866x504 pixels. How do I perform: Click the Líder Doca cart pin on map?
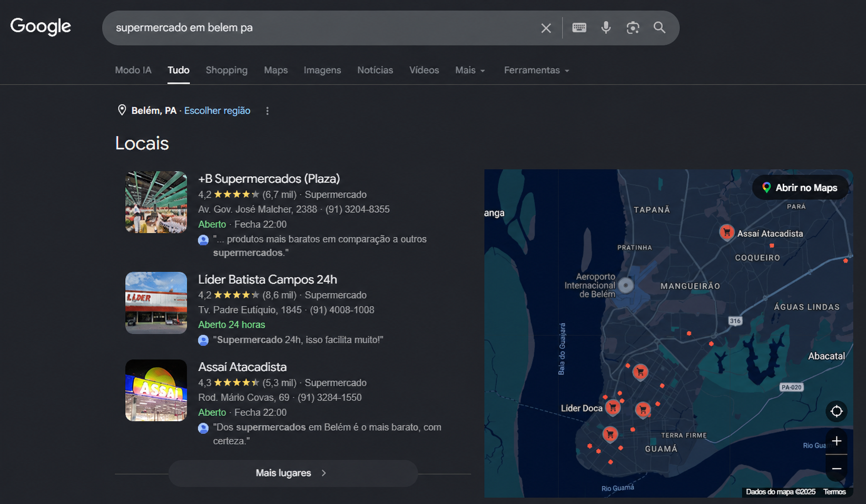pyautogui.click(x=613, y=407)
